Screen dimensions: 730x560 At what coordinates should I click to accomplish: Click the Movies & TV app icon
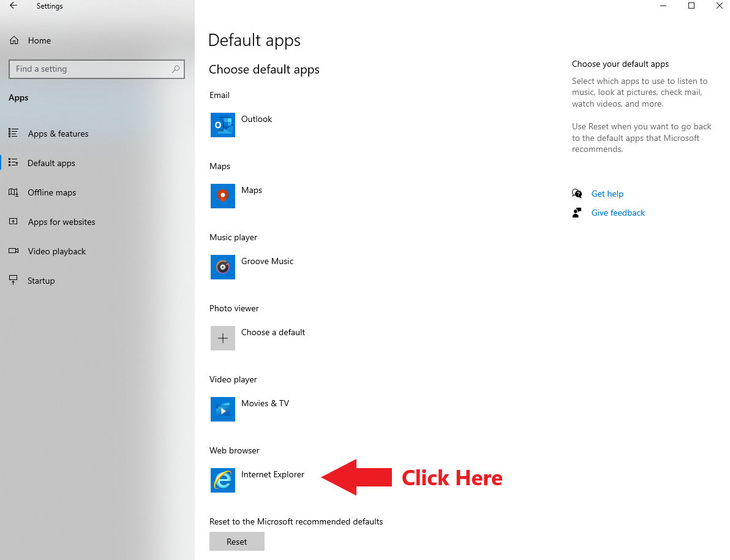click(222, 409)
